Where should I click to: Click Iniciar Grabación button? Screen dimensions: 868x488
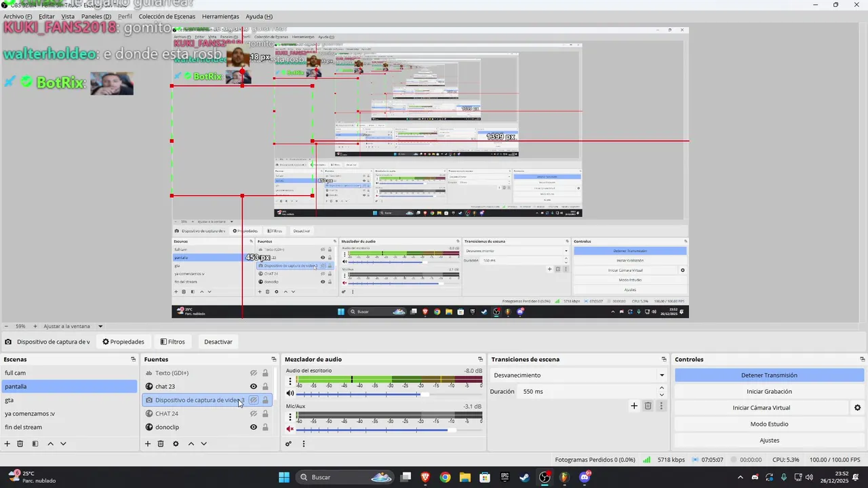click(x=769, y=392)
